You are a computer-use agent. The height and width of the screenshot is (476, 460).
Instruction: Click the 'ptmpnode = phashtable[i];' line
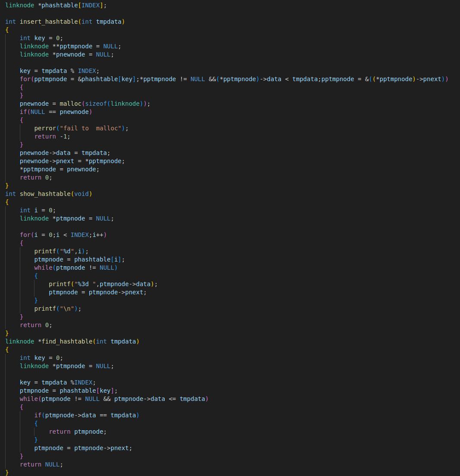click(x=79, y=259)
